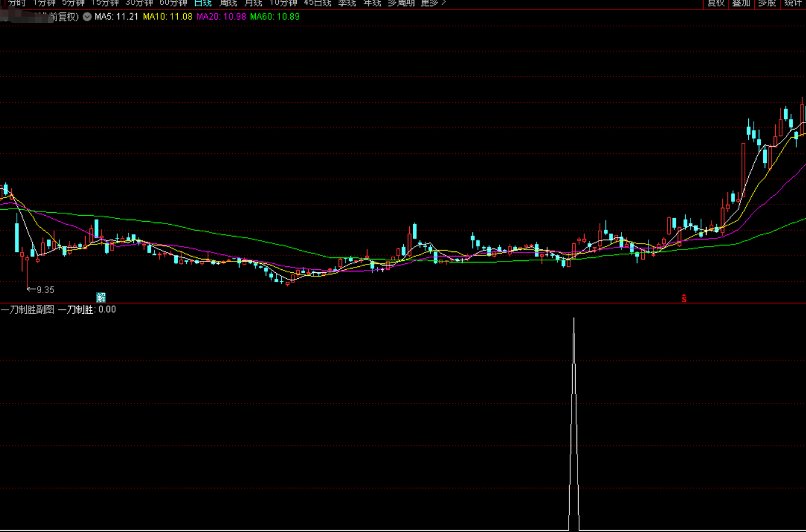
Task: Select the 15分钟 period tab
Action: pos(105,3)
